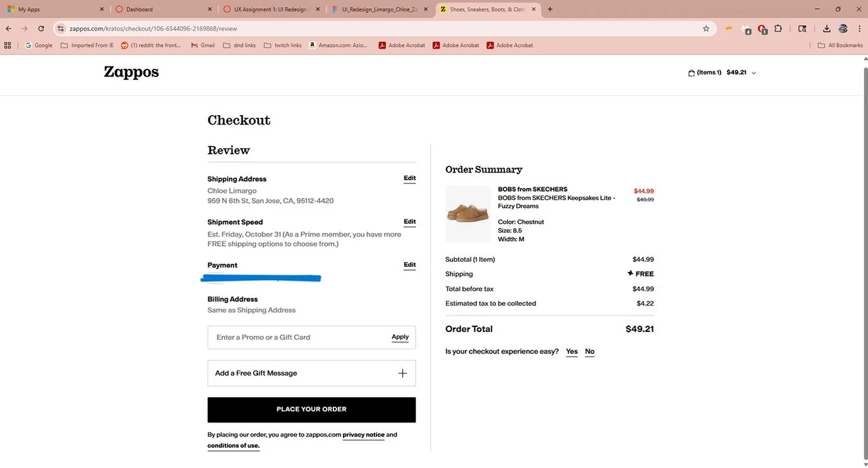Open the Imported From IE bookmark folder
868x468 pixels.
[87, 45]
